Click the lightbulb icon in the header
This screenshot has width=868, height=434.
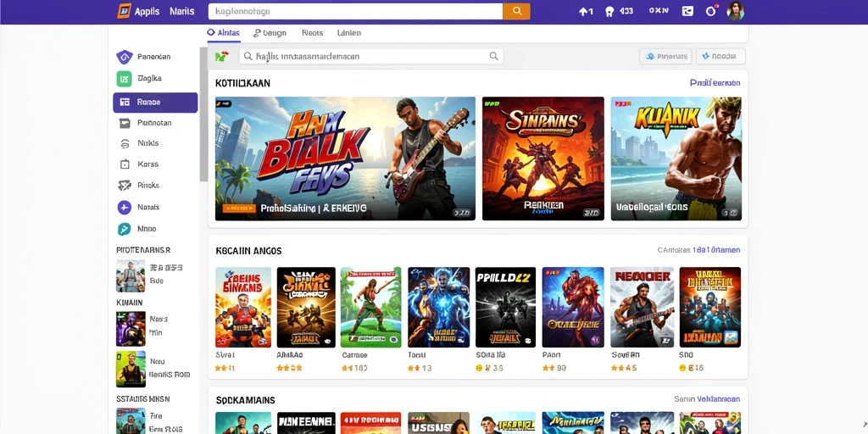pos(609,11)
